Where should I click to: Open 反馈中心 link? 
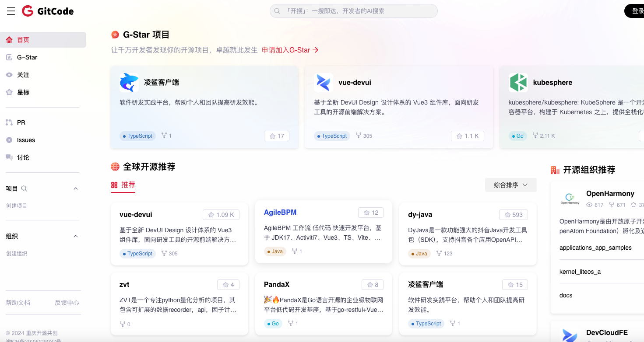tap(67, 303)
